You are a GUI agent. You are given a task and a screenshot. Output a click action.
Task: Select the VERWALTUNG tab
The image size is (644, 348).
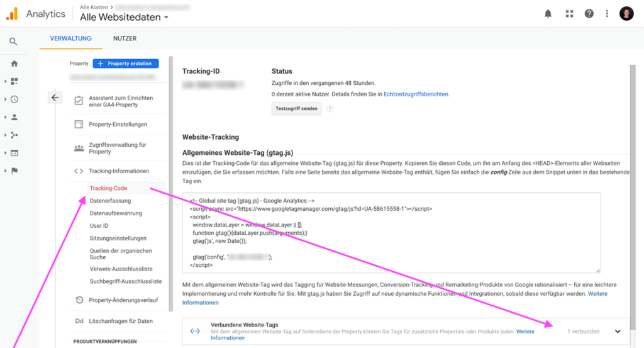pyautogui.click(x=70, y=38)
